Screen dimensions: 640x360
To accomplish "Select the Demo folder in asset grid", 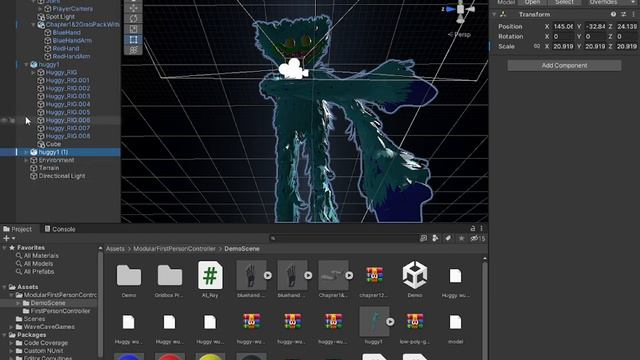I will pyautogui.click(x=129, y=276).
